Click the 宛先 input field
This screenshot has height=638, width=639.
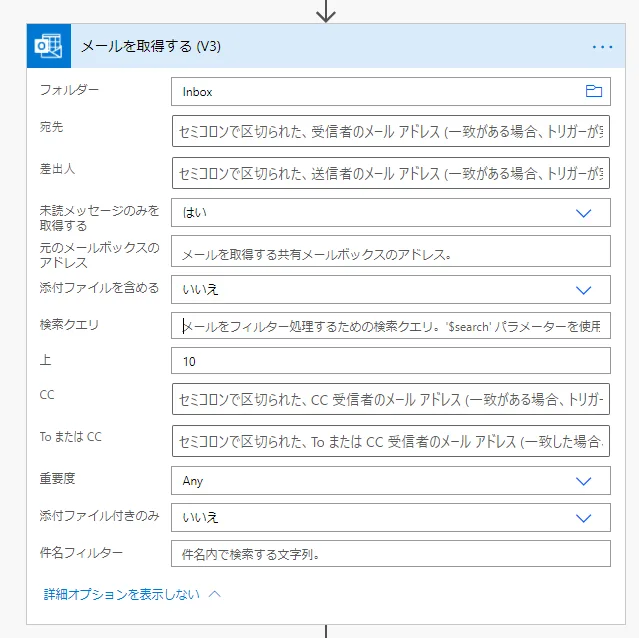[390, 131]
